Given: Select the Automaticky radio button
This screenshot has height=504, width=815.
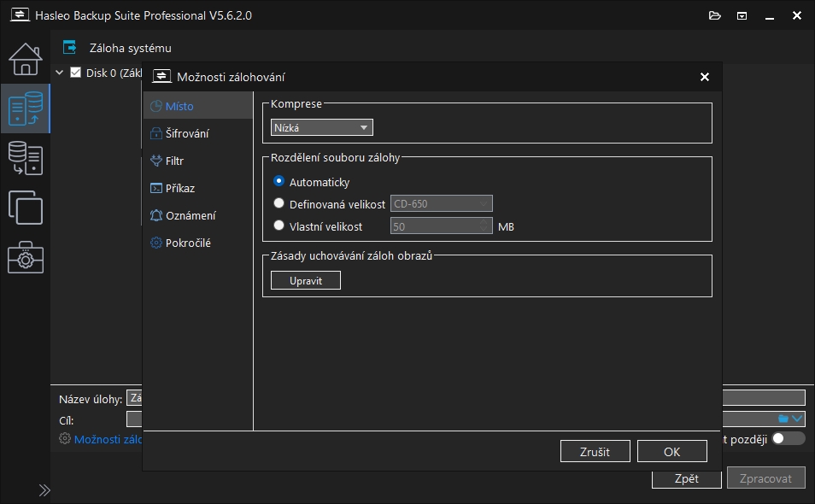Looking at the screenshot, I should [x=279, y=182].
